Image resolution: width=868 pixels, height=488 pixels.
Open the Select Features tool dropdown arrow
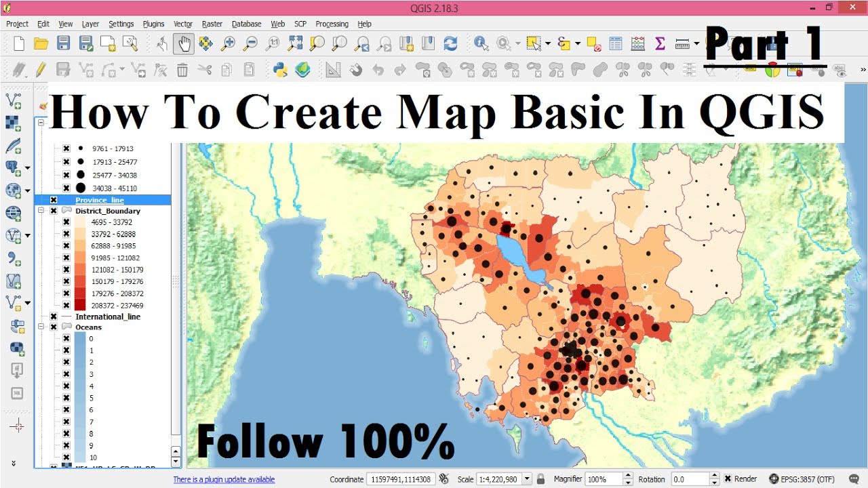pos(548,44)
